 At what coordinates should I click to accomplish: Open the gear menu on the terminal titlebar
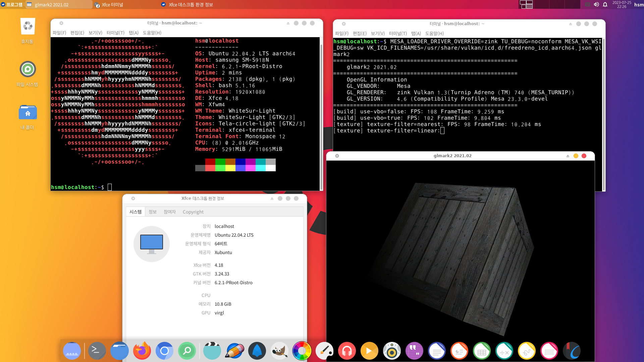(61, 23)
